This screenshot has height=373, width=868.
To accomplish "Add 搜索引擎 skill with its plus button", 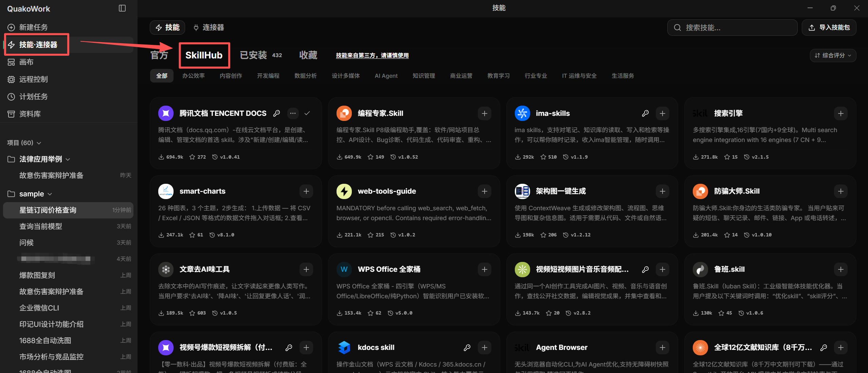I will pos(841,113).
